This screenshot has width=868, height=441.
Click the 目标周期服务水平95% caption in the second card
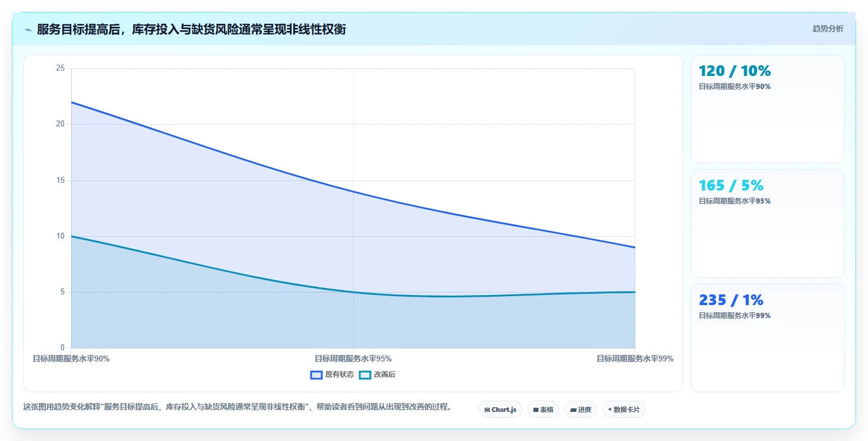[x=734, y=201]
